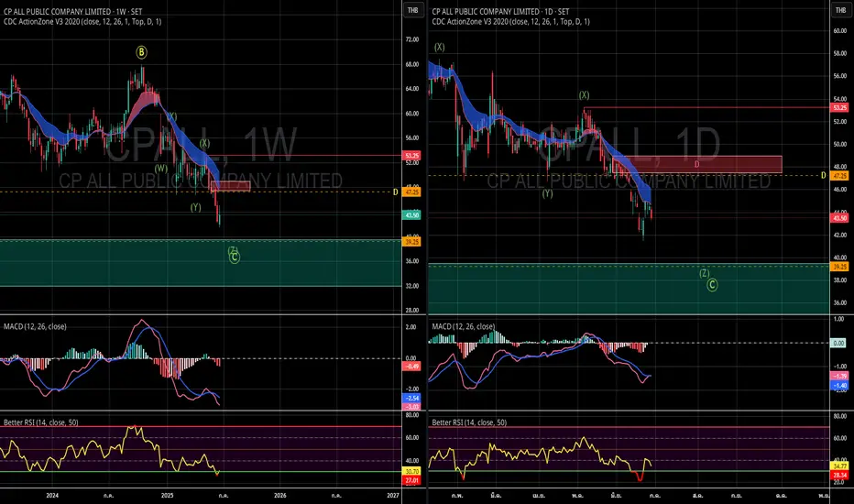Screen dimensions: 854x504
Task: Click the 39.25 price label on weekly axis
Action: (x=411, y=241)
